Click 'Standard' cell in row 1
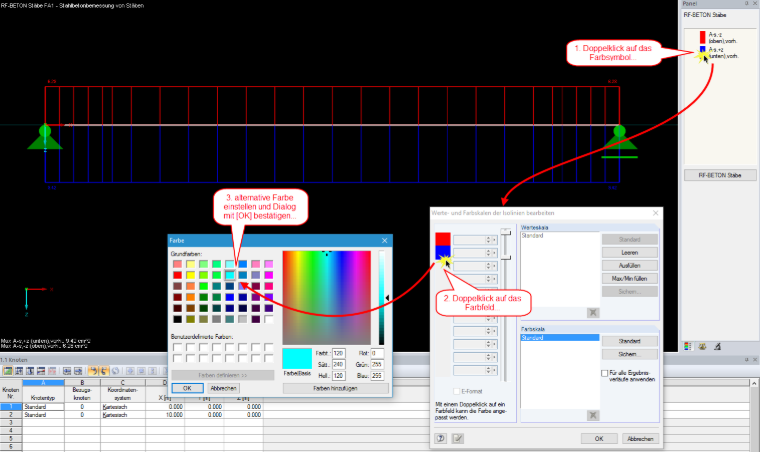Image resolution: width=760 pixels, height=452 pixels. 43,407
